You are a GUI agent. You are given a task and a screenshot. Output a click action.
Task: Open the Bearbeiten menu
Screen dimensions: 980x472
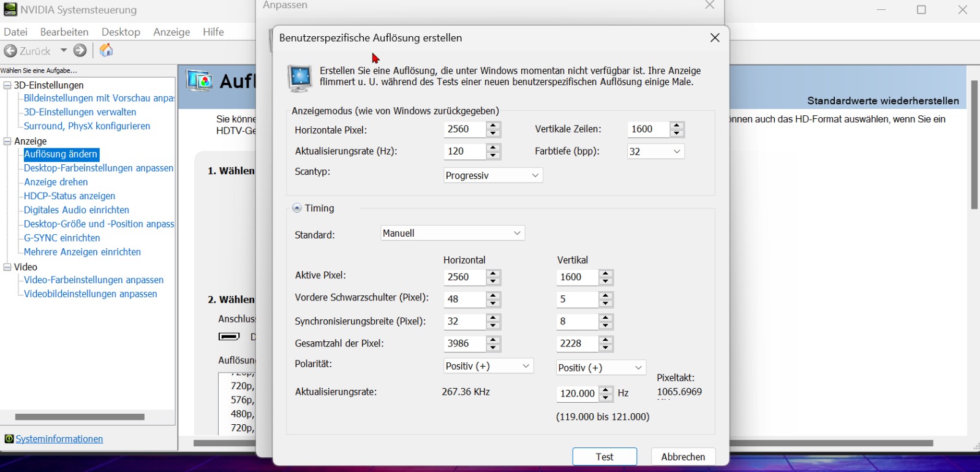point(64,32)
